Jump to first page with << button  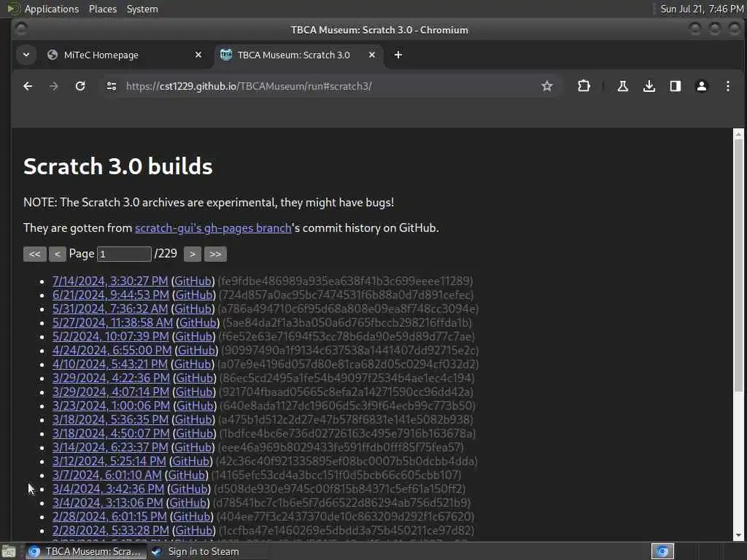point(35,254)
